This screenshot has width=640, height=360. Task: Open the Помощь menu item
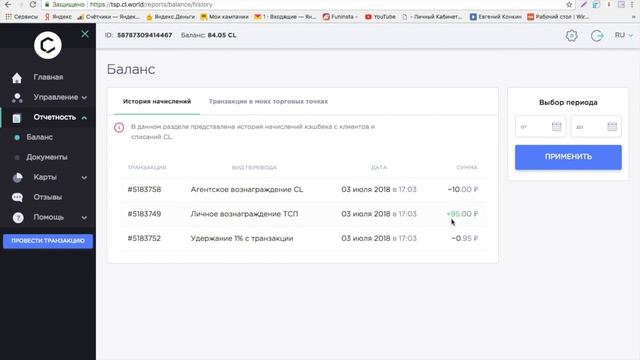pyautogui.click(x=49, y=217)
